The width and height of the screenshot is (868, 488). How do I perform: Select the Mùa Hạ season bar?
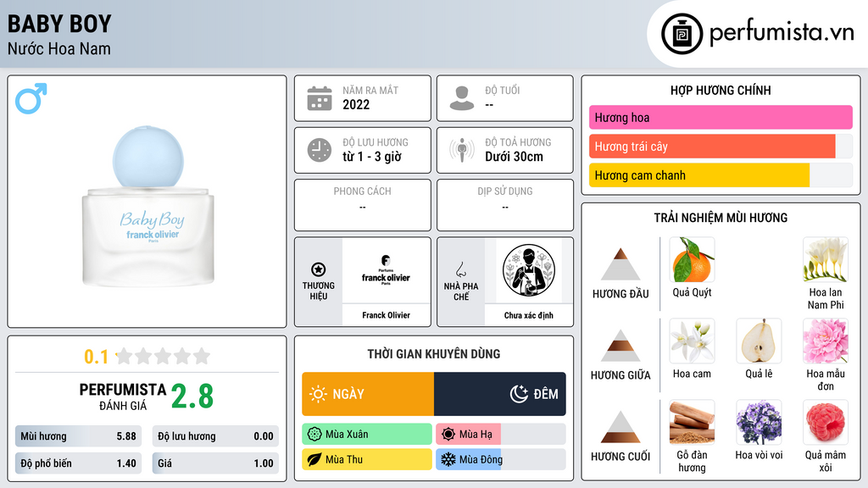(x=501, y=435)
